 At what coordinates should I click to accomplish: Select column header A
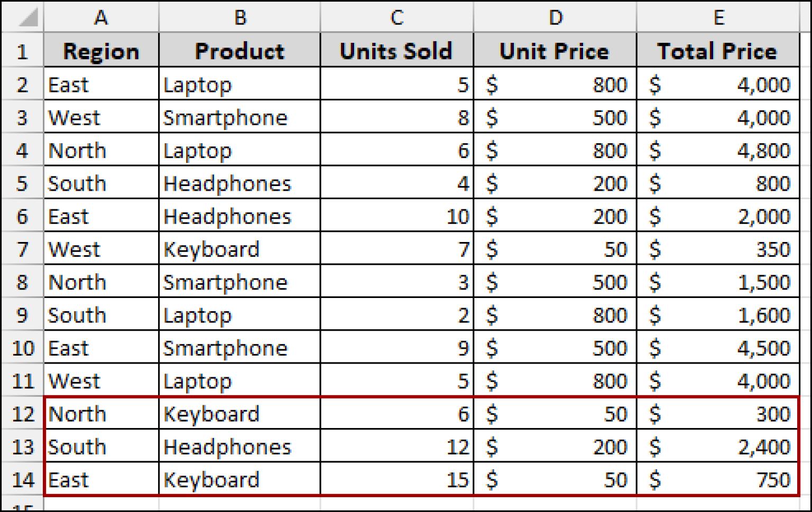100,17
